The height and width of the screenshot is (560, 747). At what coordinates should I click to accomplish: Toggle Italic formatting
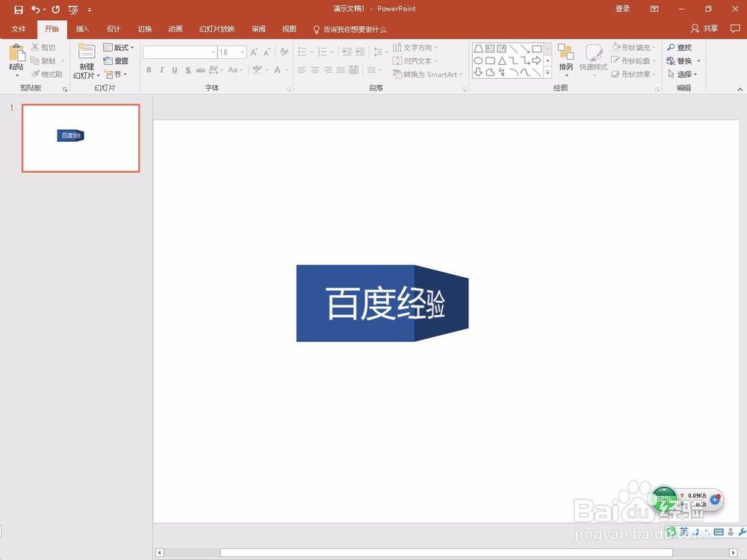pyautogui.click(x=161, y=70)
